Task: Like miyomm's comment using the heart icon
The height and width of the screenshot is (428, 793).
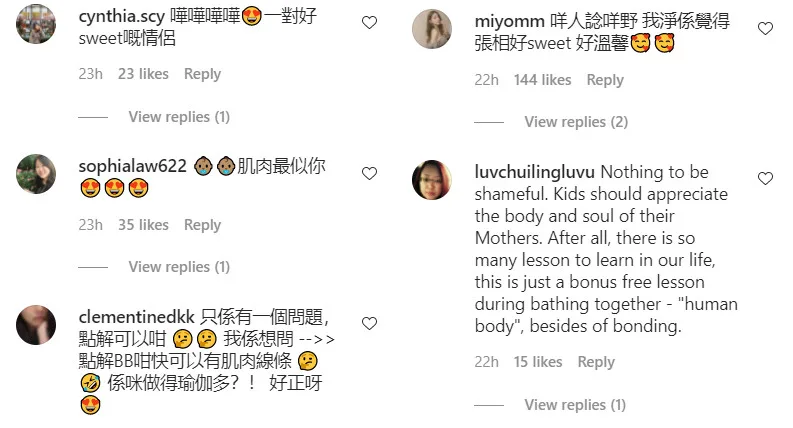Action: (x=765, y=28)
